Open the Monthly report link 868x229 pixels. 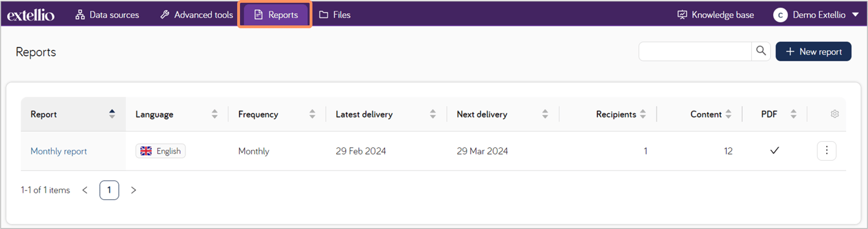click(x=59, y=152)
